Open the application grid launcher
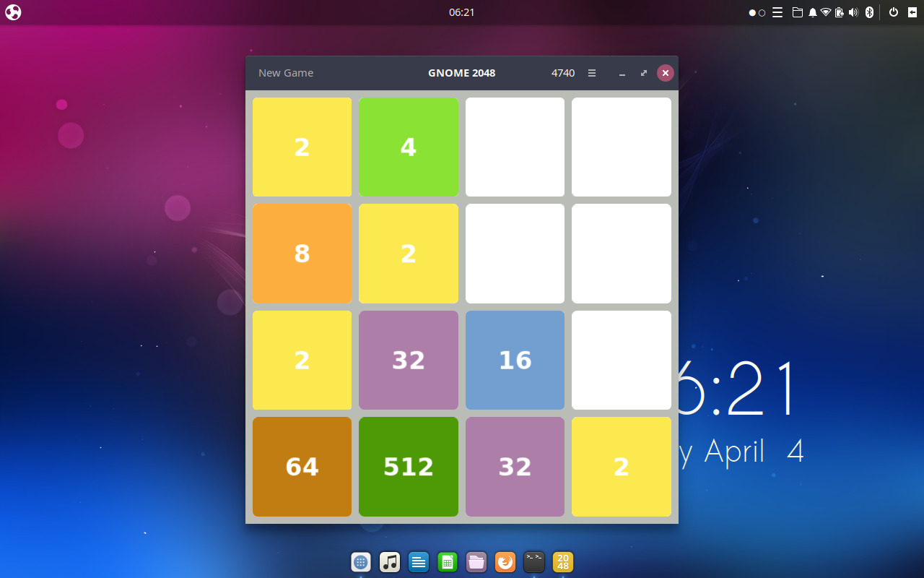 point(361,562)
